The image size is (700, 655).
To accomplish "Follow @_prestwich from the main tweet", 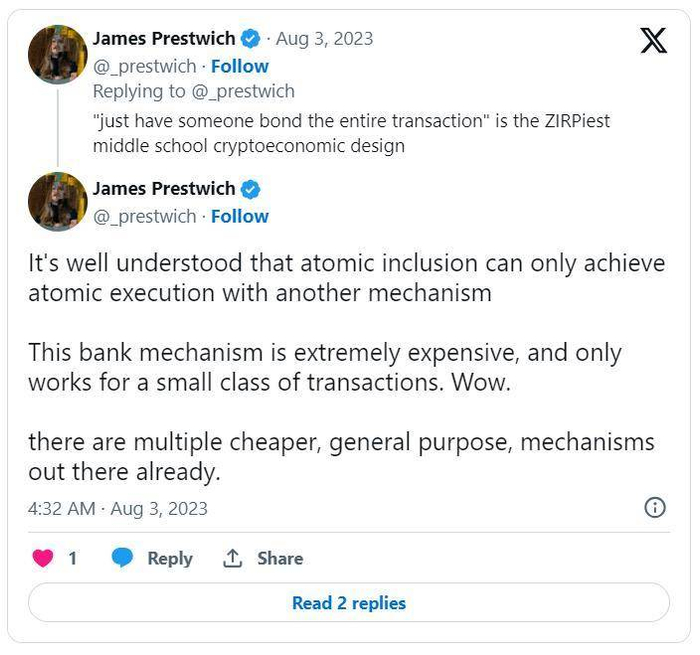I will click(239, 216).
